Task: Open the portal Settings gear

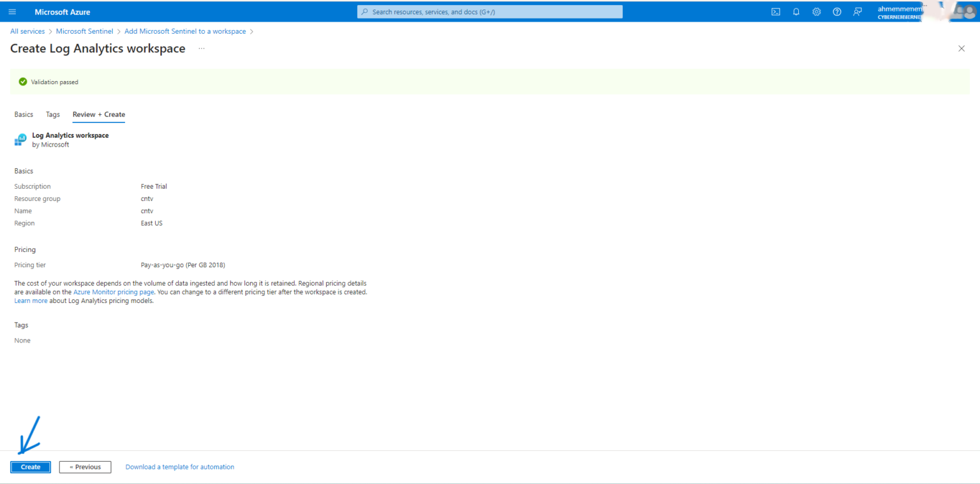Action: click(816, 11)
